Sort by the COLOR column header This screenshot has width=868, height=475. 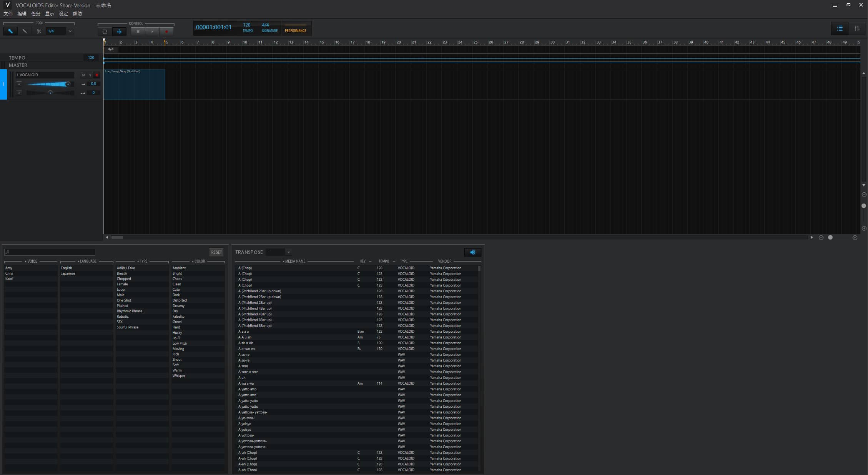click(198, 262)
